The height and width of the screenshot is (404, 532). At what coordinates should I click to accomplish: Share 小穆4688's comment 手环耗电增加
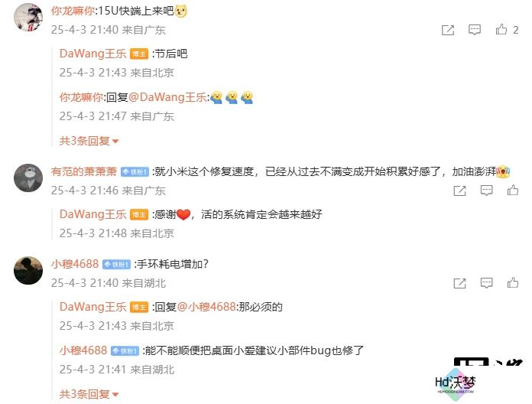(x=459, y=283)
